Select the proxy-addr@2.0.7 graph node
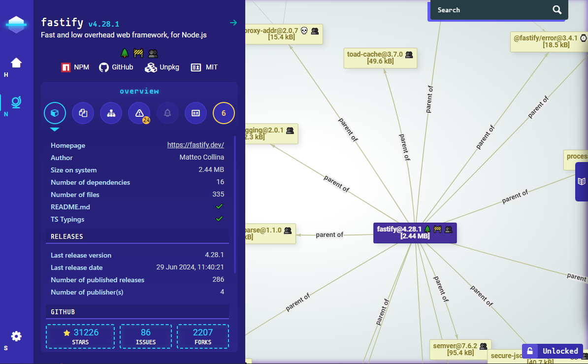The height and width of the screenshot is (364, 588). (284, 34)
